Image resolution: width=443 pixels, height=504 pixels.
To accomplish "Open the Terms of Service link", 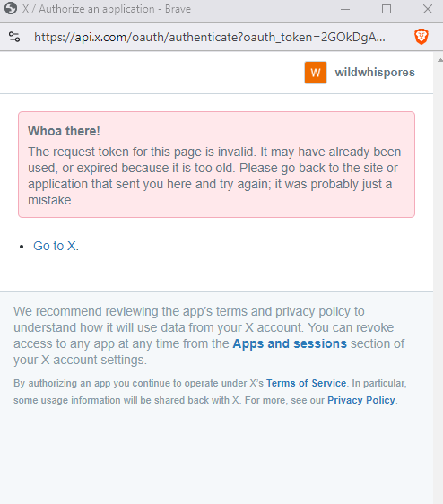I will tap(306, 383).
